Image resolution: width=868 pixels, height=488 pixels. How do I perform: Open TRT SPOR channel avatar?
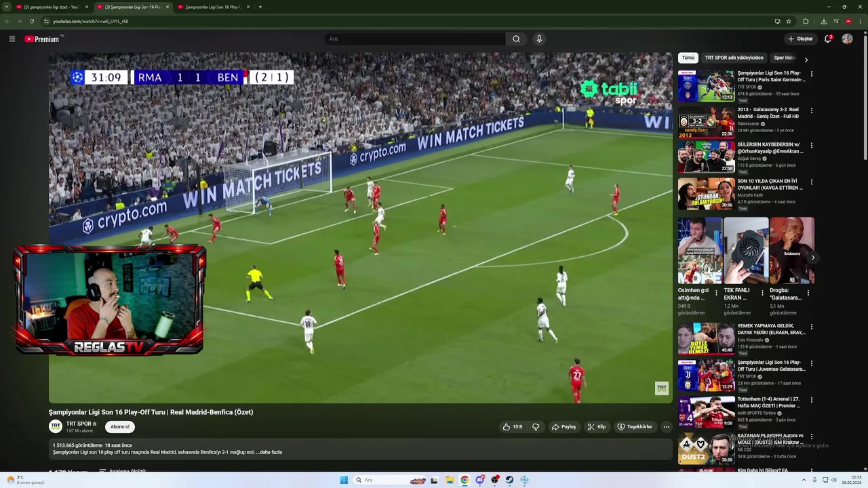(56, 426)
